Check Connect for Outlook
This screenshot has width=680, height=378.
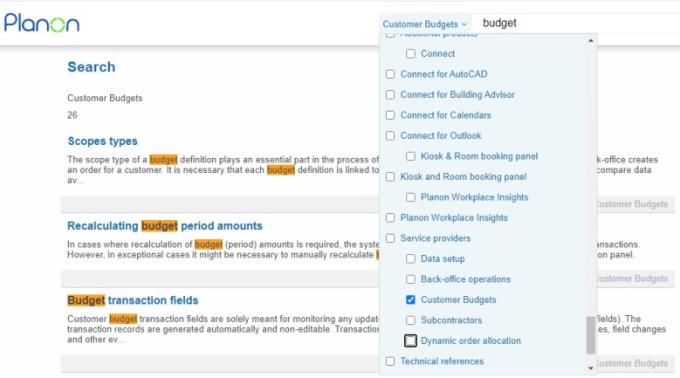[390, 136]
